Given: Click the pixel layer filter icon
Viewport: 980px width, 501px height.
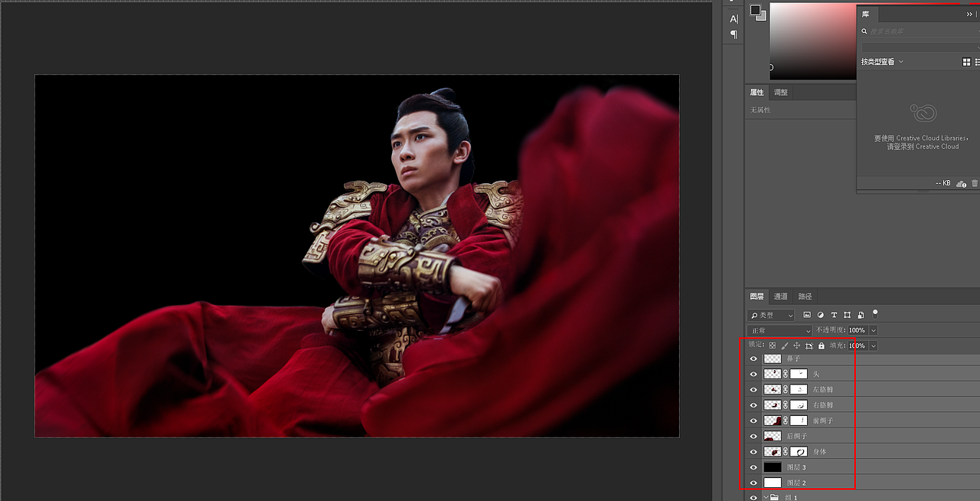Looking at the screenshot, I should click(x=807, y=315).
